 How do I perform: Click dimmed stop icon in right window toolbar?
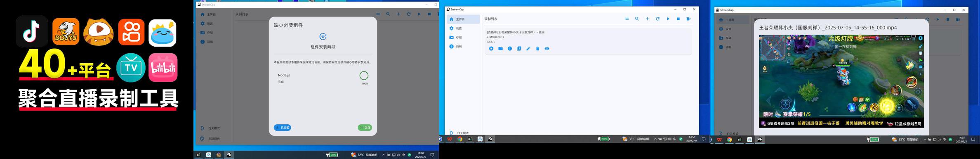(948, 19)
